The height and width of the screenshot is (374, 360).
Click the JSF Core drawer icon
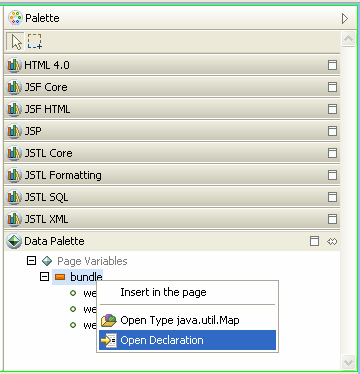click(14, 87)
